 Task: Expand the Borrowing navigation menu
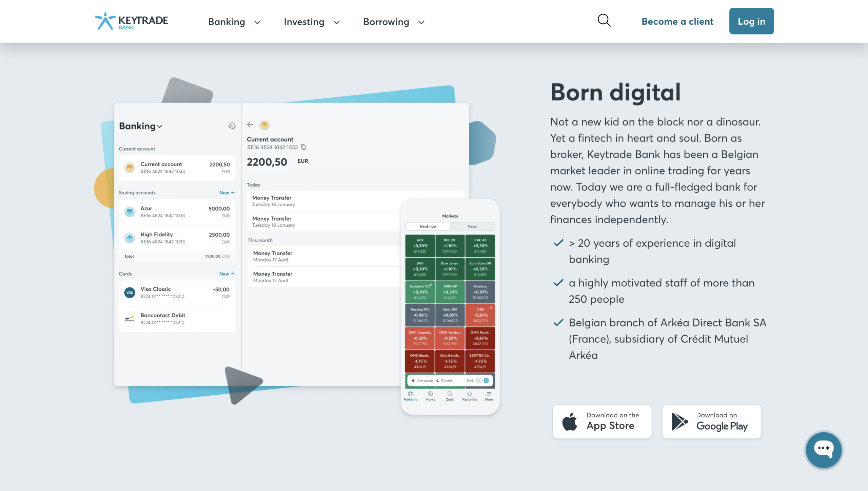(x=394, y=22)
